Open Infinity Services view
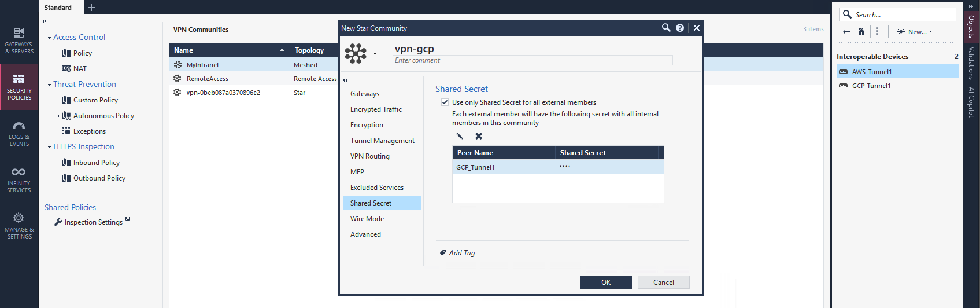Screen dimensions: 980x308 pos(19,179)
